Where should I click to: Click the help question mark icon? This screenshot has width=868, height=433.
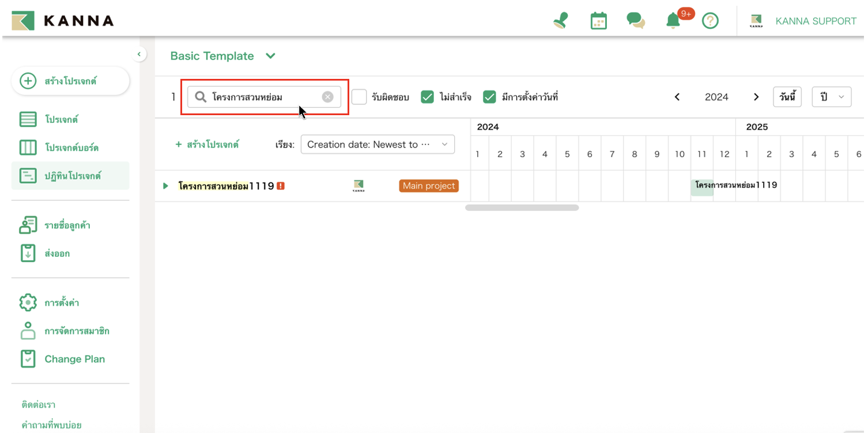pos(710,21)
